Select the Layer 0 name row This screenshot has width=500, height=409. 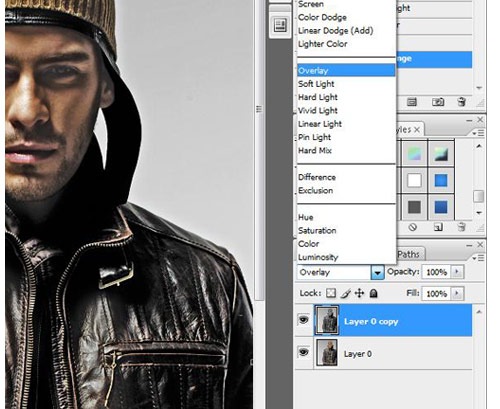point(358,354)
